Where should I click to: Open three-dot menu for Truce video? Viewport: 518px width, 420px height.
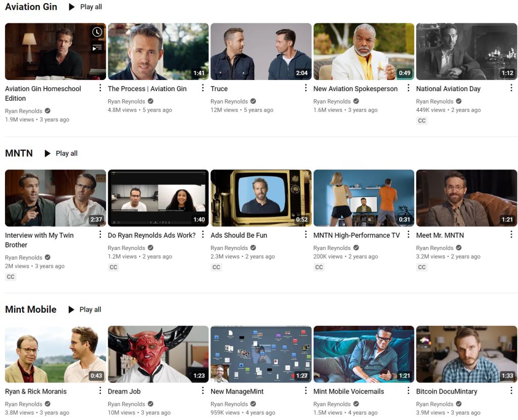tap(306, 89)
